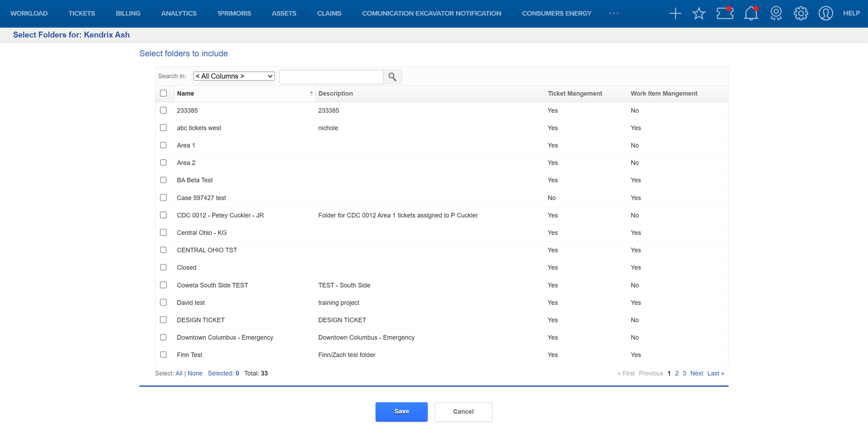This screenshot has width=868, height=433.
Task: Open the ASSETS menu
Action: [284, 14]
